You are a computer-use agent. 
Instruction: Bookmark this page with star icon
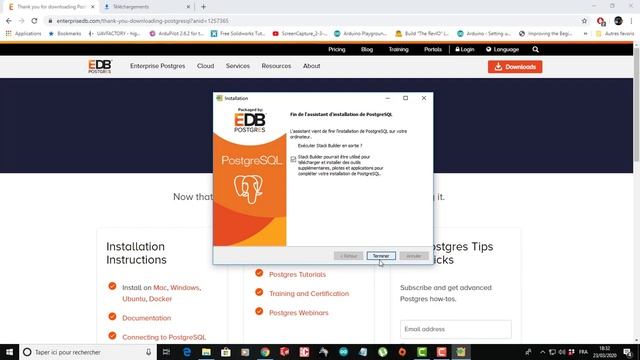[x=584, y=21]
